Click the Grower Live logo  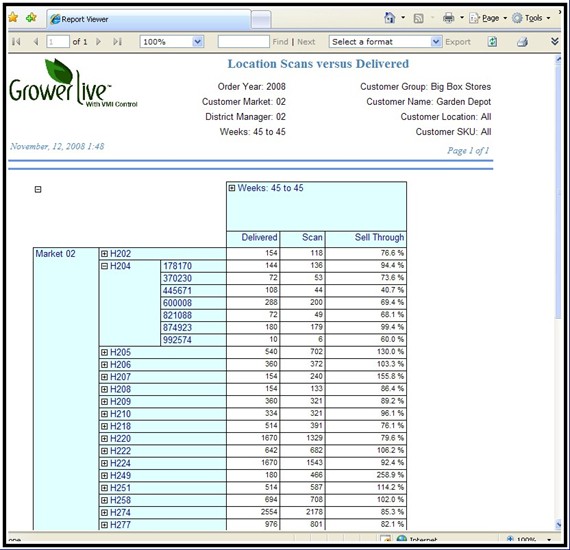click(x=73, y=84)
